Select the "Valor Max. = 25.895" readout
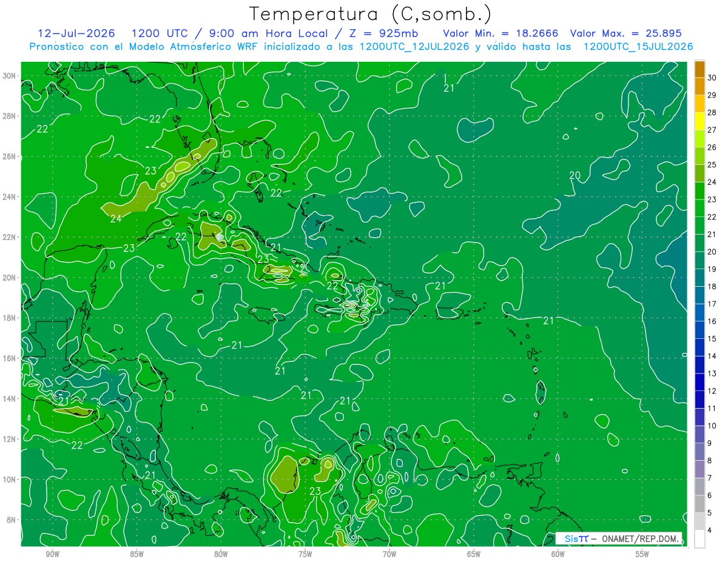728x562 pixels. click(626, 33)
